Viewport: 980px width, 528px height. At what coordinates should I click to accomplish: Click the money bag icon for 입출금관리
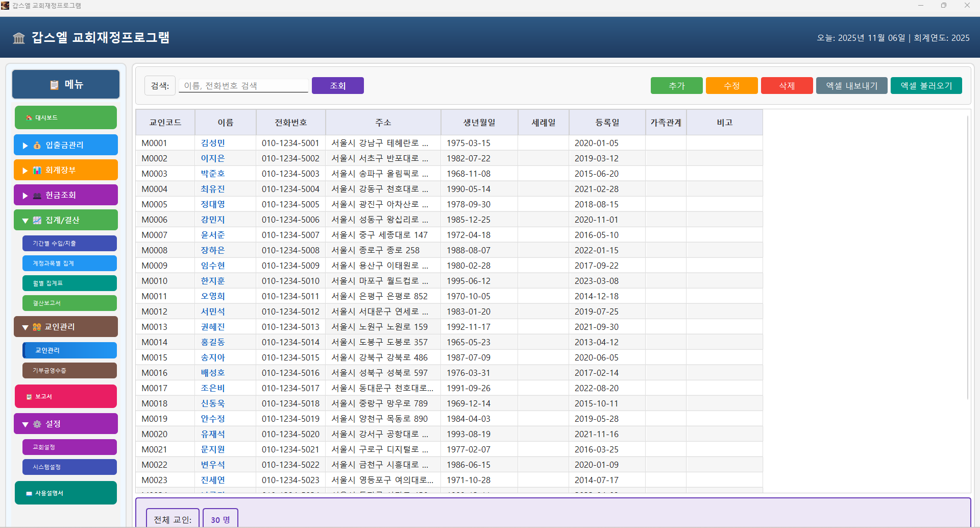37,146
